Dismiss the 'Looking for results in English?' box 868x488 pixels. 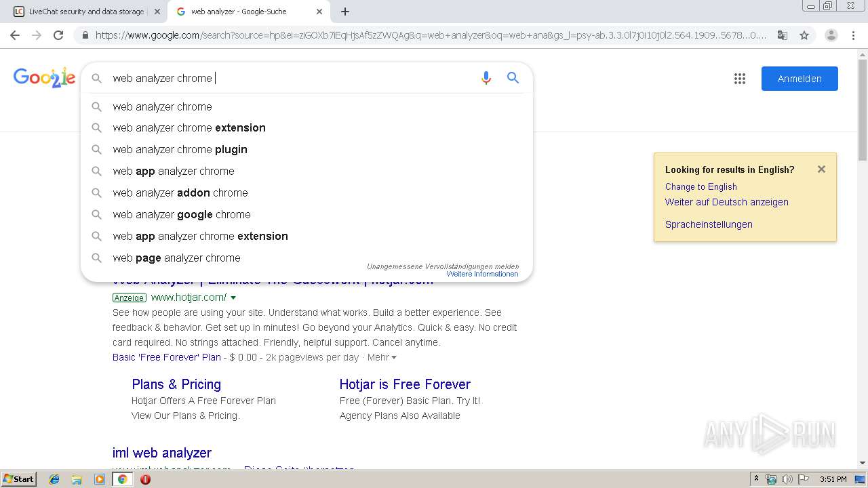pos(821,169)
